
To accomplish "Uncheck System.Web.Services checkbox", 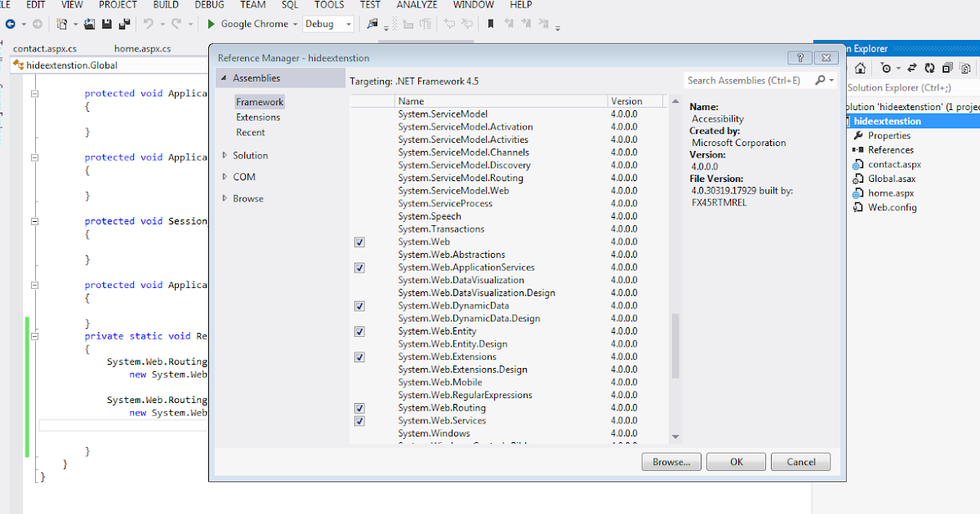I will [360, 421].
